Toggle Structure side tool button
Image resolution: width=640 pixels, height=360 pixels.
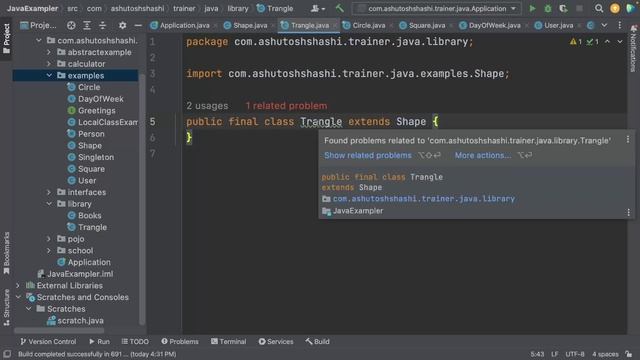coord(7,307)
